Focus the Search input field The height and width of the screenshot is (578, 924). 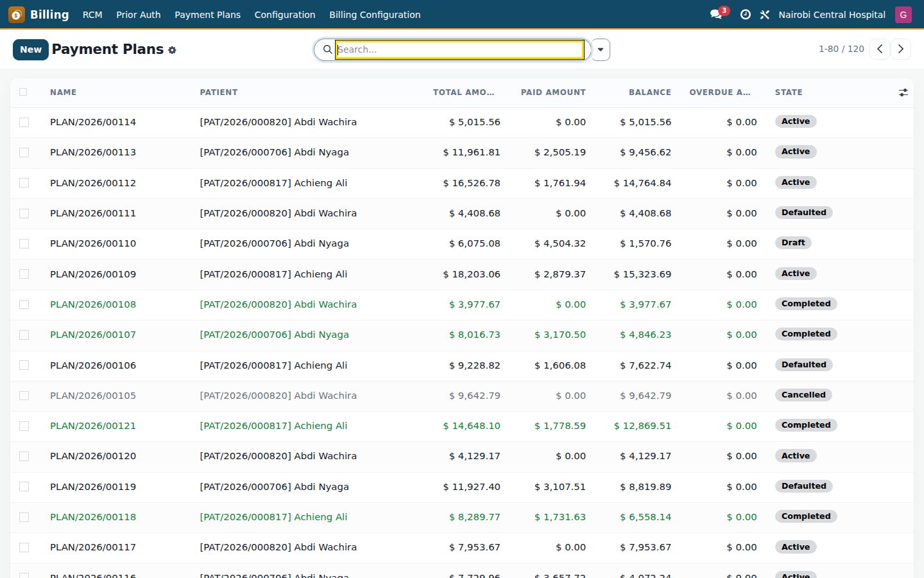[x=459, y=49]
